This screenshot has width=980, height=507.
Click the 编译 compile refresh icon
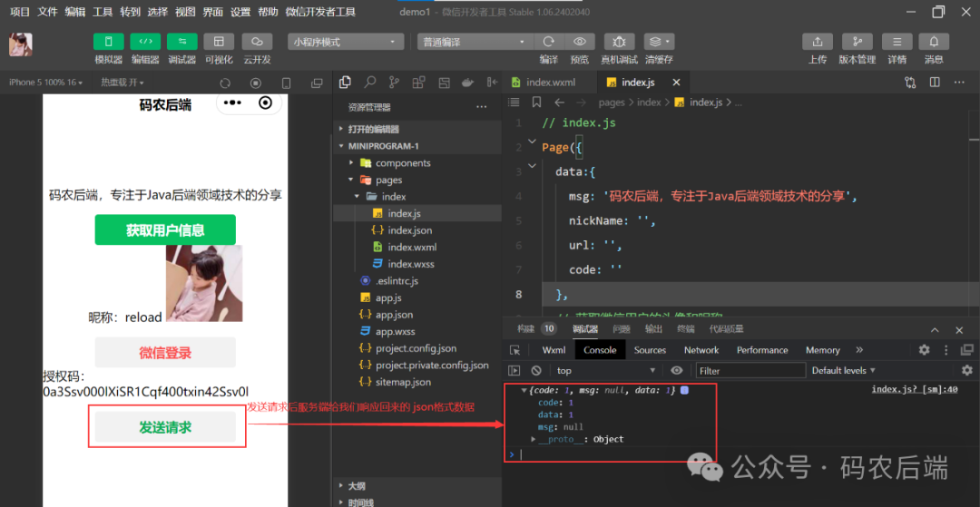549,42
